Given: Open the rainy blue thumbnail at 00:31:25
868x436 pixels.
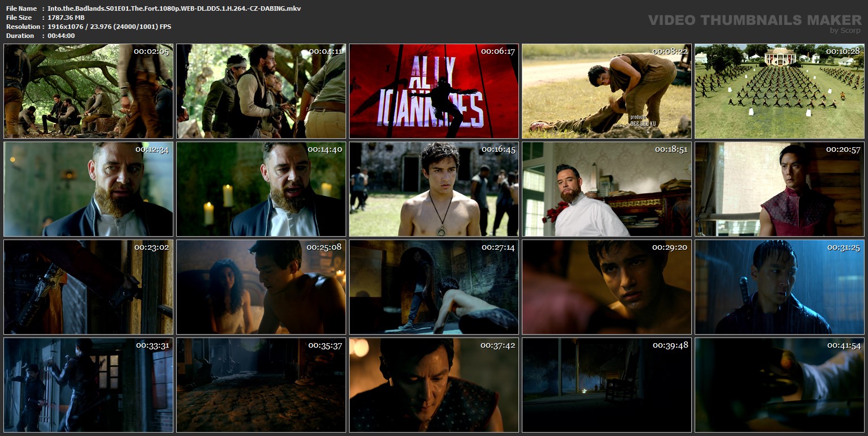Looking at the screenshot, I should pyautogui.click(x=779, y=287).
